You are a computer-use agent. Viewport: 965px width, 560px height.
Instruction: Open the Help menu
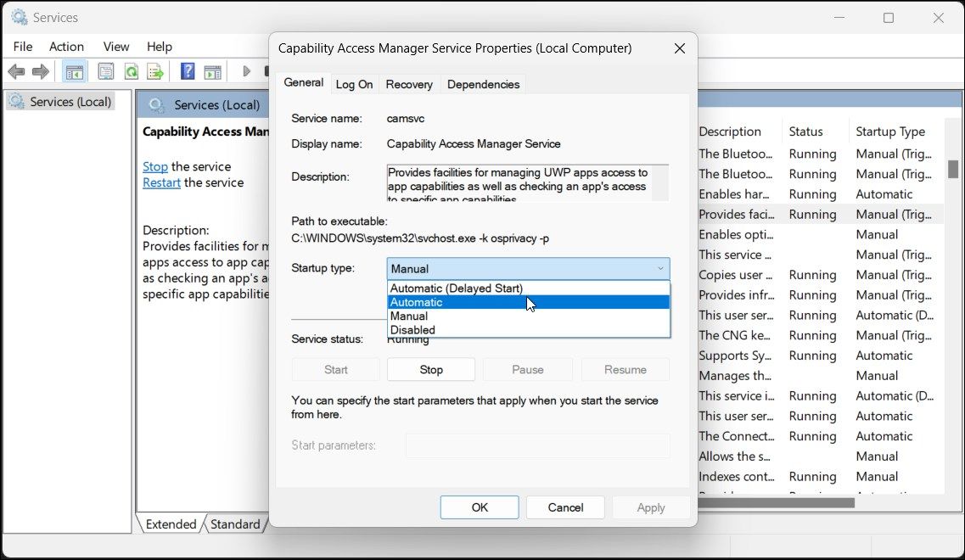coord(160,46)
